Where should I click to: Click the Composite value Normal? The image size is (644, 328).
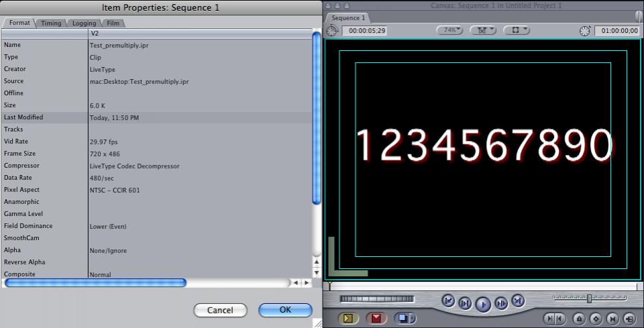(x=100, y=274)
